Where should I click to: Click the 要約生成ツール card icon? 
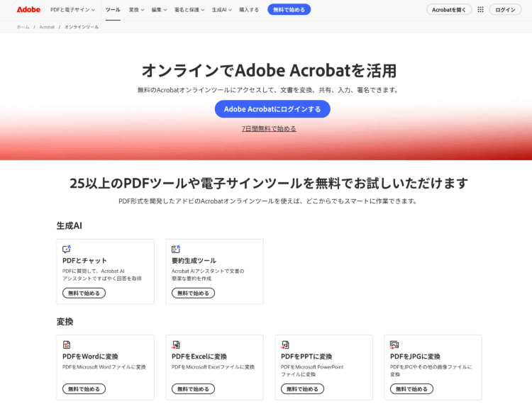tap(176, 249)
